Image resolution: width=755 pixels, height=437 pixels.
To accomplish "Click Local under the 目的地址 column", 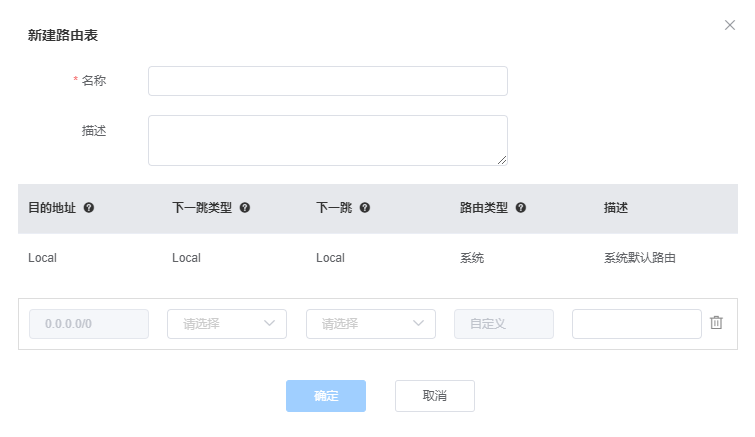I will click(x=43, y=258).
